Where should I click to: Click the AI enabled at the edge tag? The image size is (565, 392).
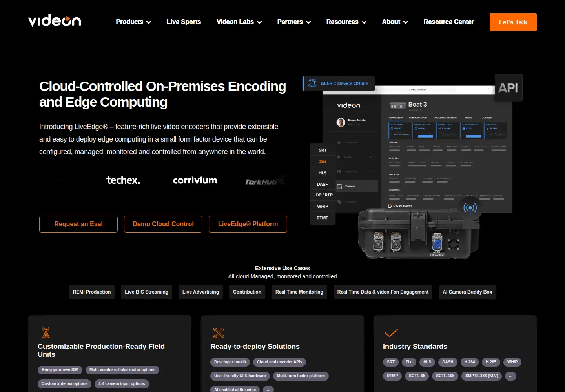click(x=235, y=389)
